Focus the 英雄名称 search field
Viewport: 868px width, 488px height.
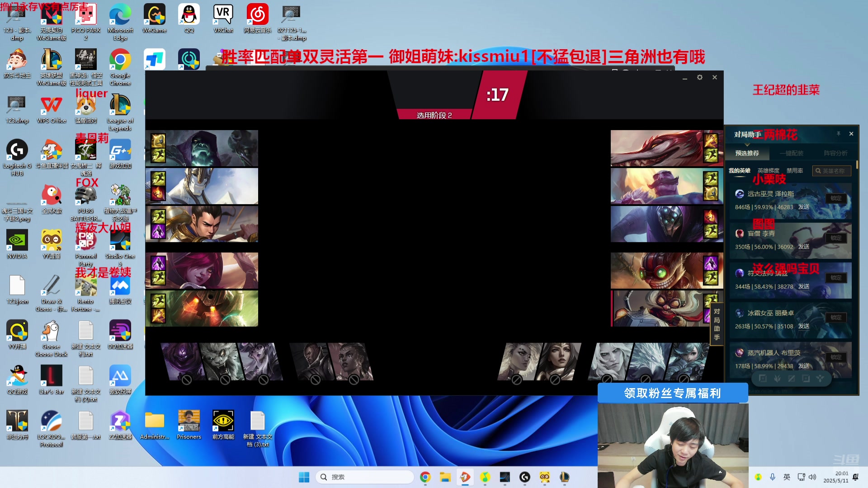tap(832, 171)
